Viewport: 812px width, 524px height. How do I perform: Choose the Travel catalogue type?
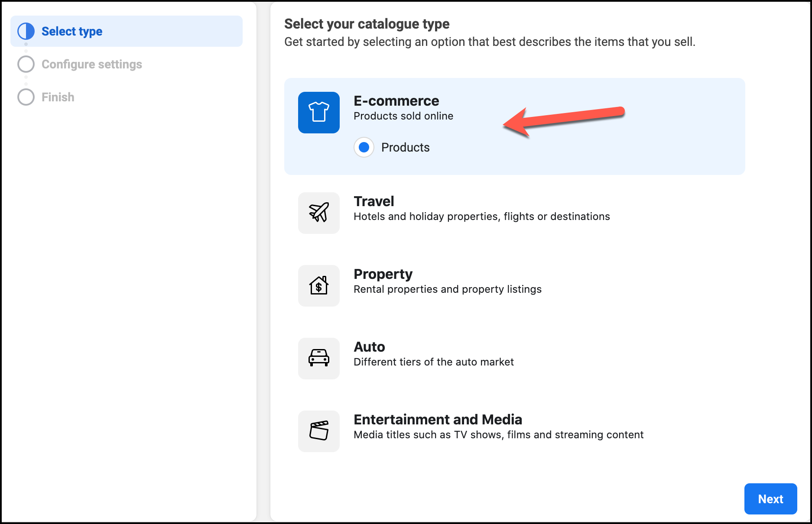[374, 201]
